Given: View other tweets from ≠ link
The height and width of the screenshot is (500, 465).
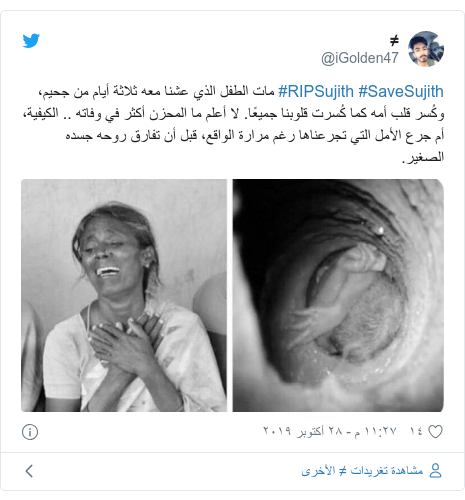Looking at the screenshot, I should (362, 471).
